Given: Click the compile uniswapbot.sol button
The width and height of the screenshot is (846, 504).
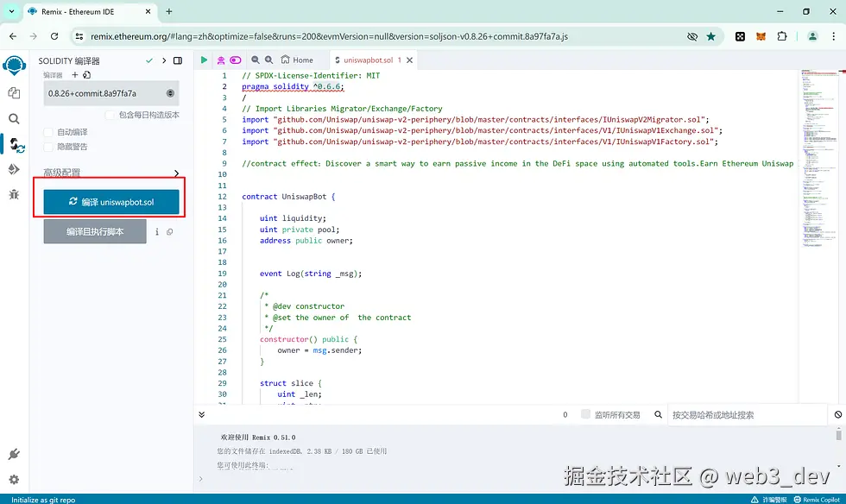Looking at the screenshot, I should pyautogui.click(x=111, y=202).
